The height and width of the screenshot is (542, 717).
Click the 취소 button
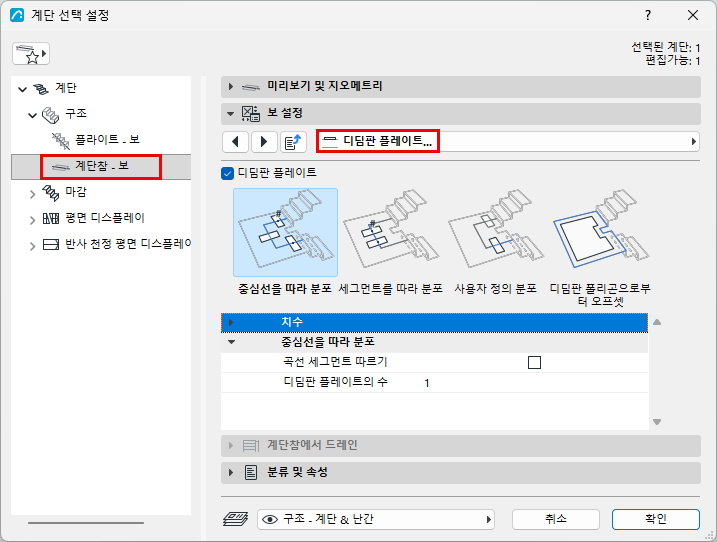[x=556, y=519]
